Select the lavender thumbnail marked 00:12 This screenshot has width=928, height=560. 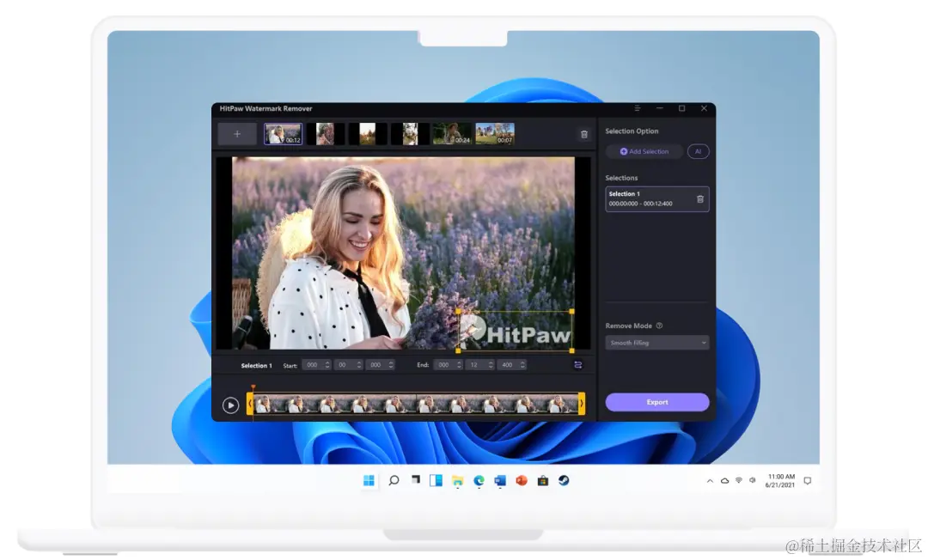[x=283, y=134]
